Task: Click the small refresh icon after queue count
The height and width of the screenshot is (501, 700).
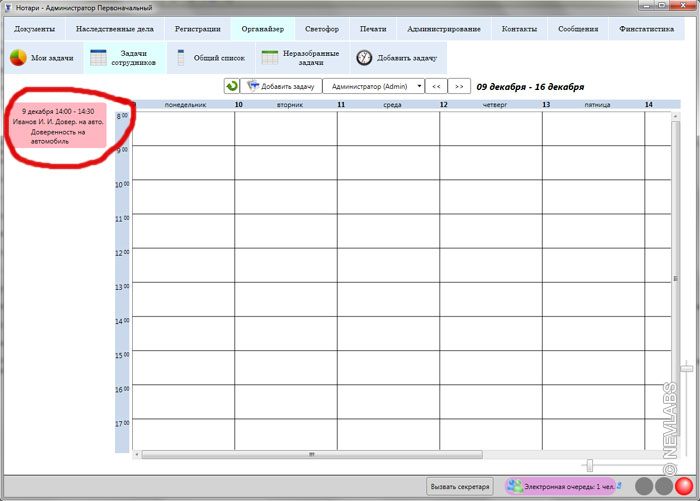Action: pyautogui.click(x=620, y=485)
